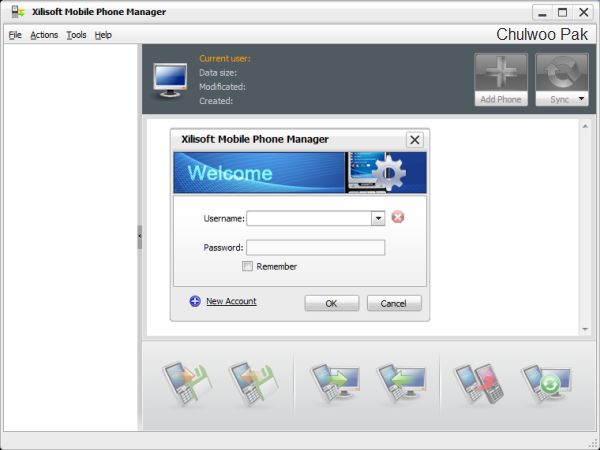Focus the Password input field
The height and width of the screenshot is (450, 600).
point(315,248)
